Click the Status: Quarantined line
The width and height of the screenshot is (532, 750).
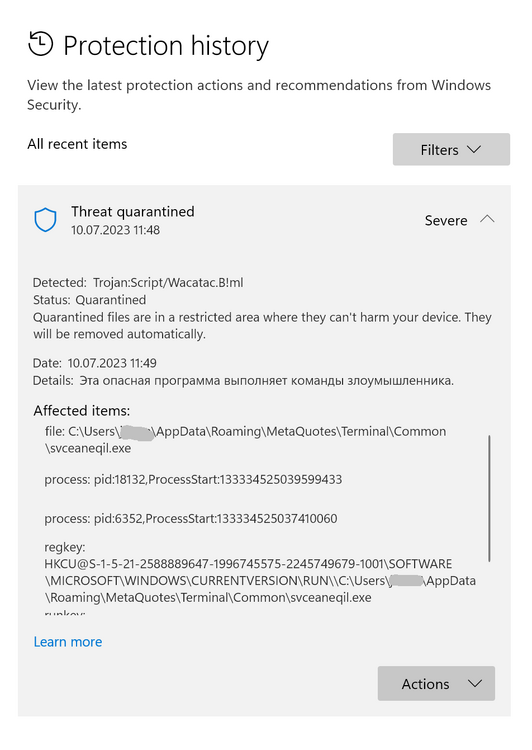[89, 300]
